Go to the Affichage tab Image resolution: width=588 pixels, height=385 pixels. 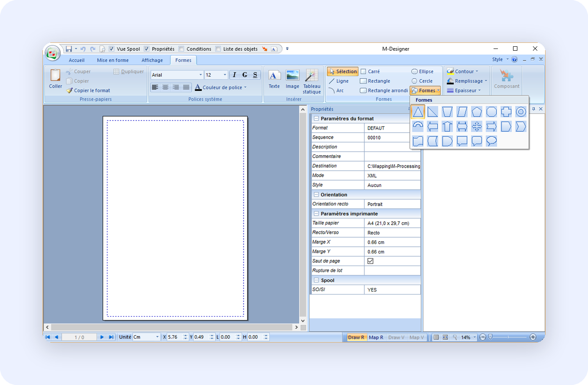[152, 60]
